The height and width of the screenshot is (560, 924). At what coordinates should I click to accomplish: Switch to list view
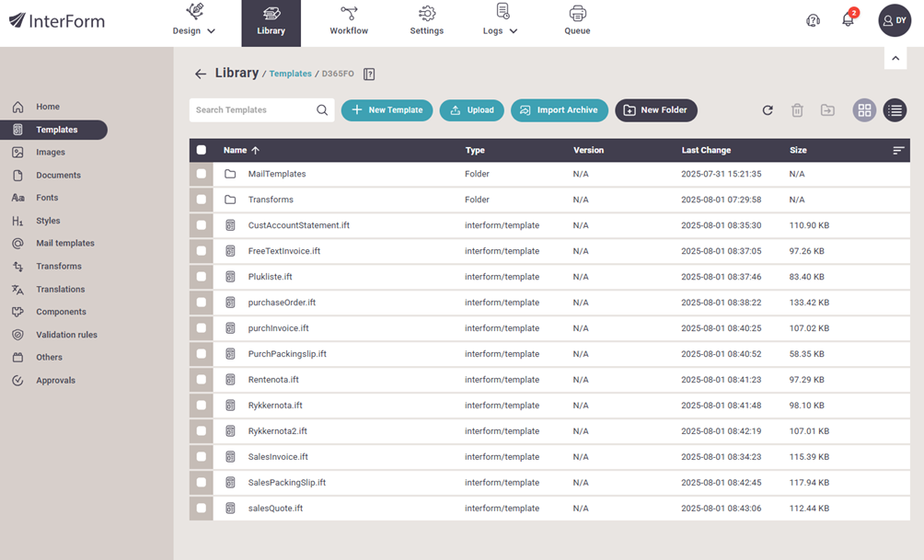pos(895,110)
